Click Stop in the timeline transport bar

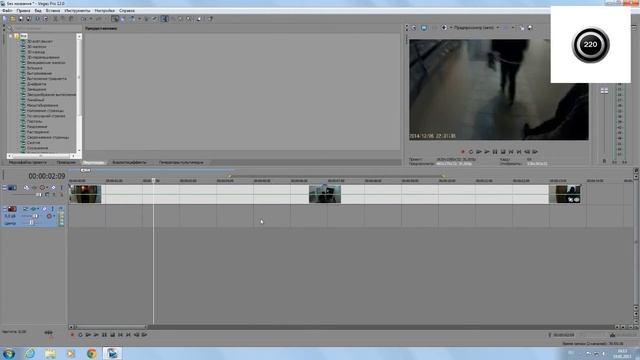(112, 335)
